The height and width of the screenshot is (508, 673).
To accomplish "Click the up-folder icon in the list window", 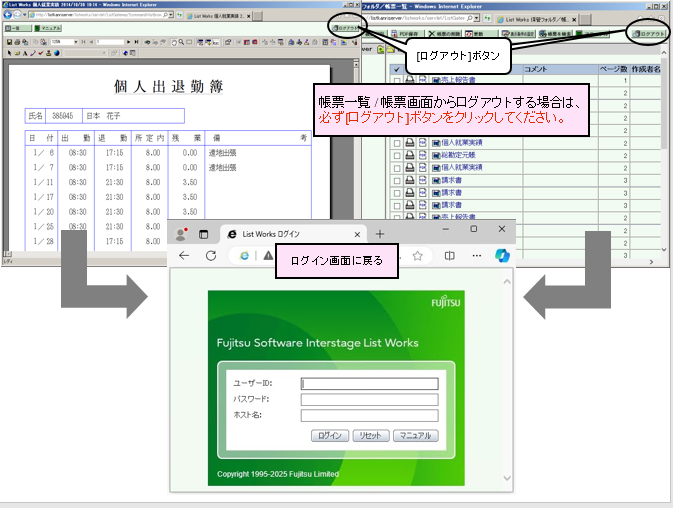I will [x=380, y=50].
